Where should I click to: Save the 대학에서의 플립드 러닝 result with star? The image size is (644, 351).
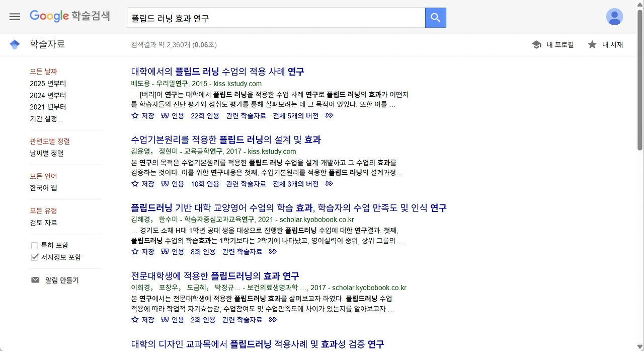click(143, 115)
